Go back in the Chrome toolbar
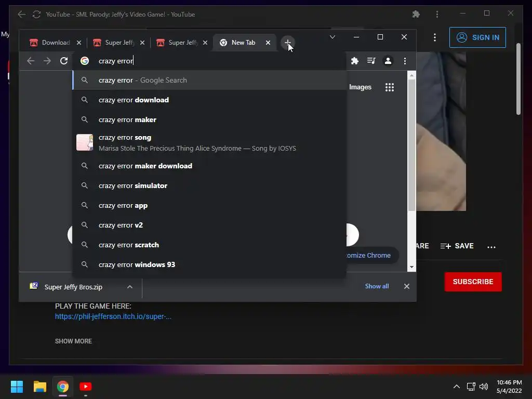This screenshot has height=399, width=532. tap(31, 61)
